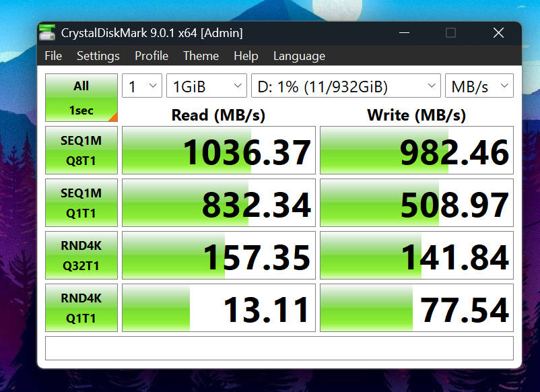
Task: Click the CrystalDiskMark app icon in title bar
Action: click(48, 32)
